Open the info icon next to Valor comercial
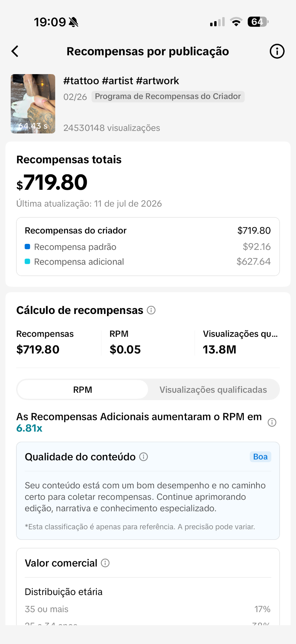Screen dimensions: 296x644 pos(105,563)
